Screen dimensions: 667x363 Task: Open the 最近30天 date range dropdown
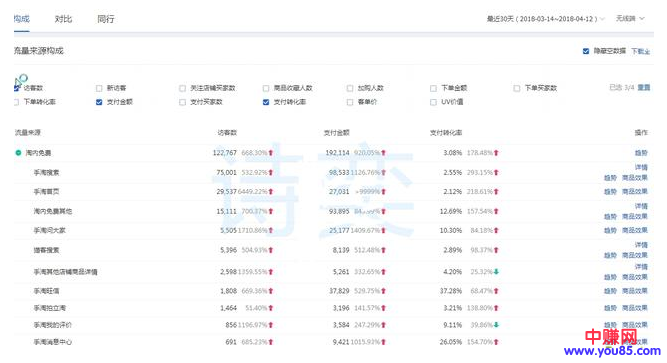click(545, 19)
